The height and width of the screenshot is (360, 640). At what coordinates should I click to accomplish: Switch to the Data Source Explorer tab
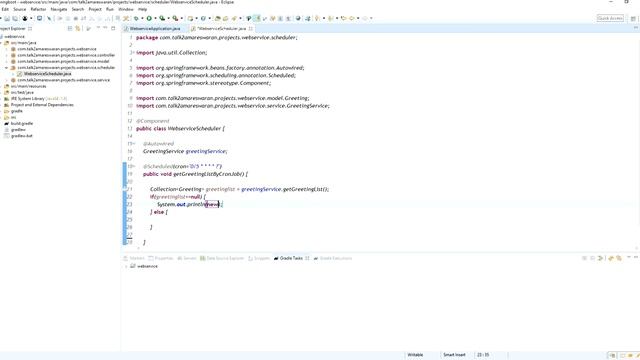222,258
